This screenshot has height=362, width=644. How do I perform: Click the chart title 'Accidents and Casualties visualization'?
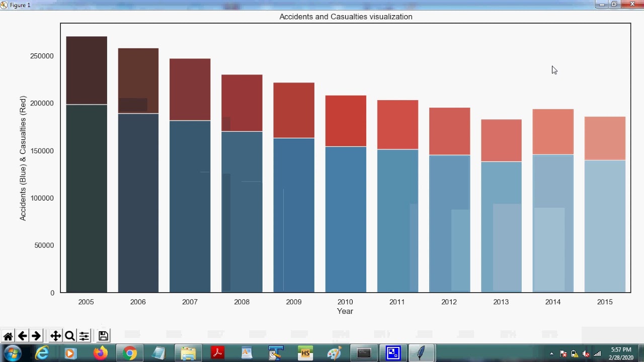pos(346,17)
